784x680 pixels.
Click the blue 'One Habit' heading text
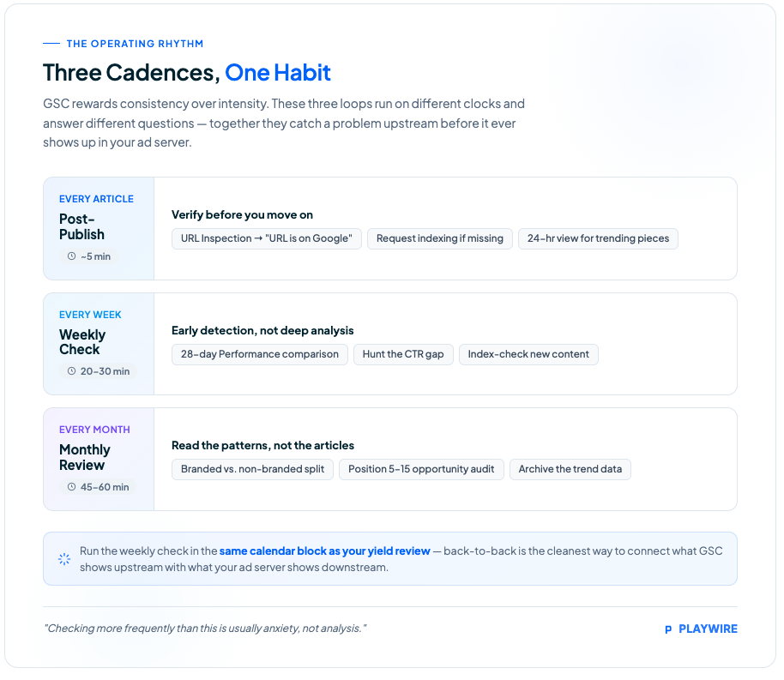click(278, 73)
